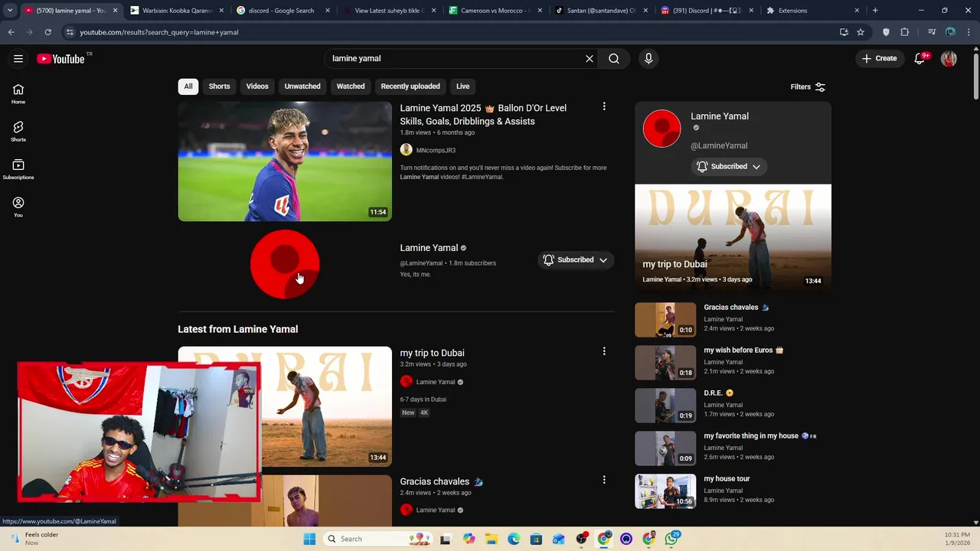Image resolution: width=980 pixels, height=551 pixels.
Task: Open more options for Gracias chavales video
Action: click(x=604, y=480)
